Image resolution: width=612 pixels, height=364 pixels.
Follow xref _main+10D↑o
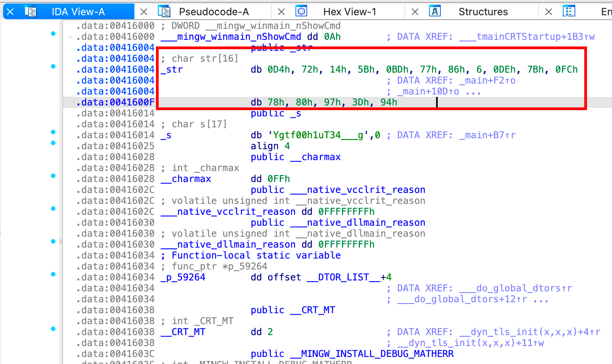click(x=428, y=91)
